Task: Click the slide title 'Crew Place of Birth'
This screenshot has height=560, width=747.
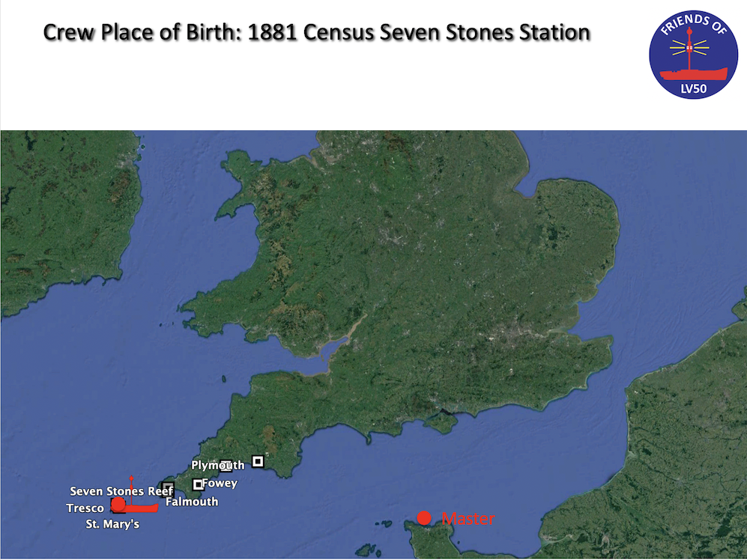Action: pyautogui.click(x=317, y=32)
